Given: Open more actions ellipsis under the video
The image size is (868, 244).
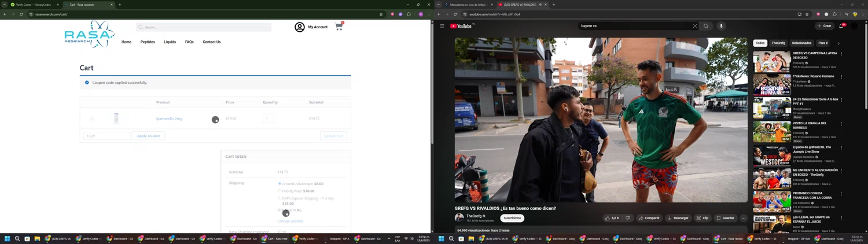Looking at the screenshot, I should (x=744, y=218).
